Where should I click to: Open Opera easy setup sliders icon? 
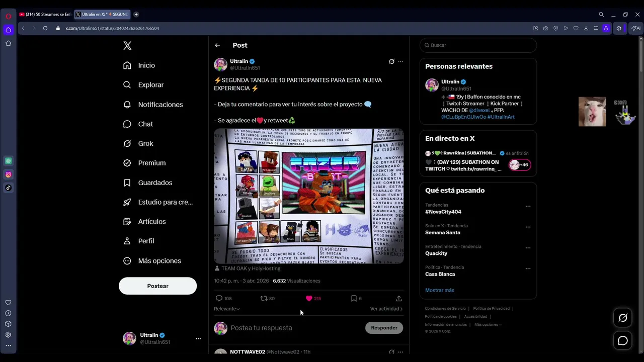pyautogui.click(x=596, y=28)
